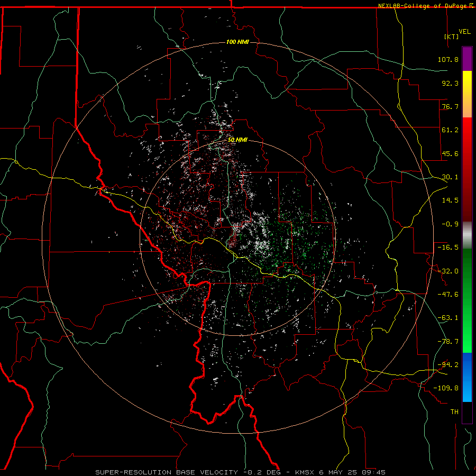The width and height of the screenshot is (476, 476).
Task: Select the -63.1 velocity scale value
Action: pos(448,318)
